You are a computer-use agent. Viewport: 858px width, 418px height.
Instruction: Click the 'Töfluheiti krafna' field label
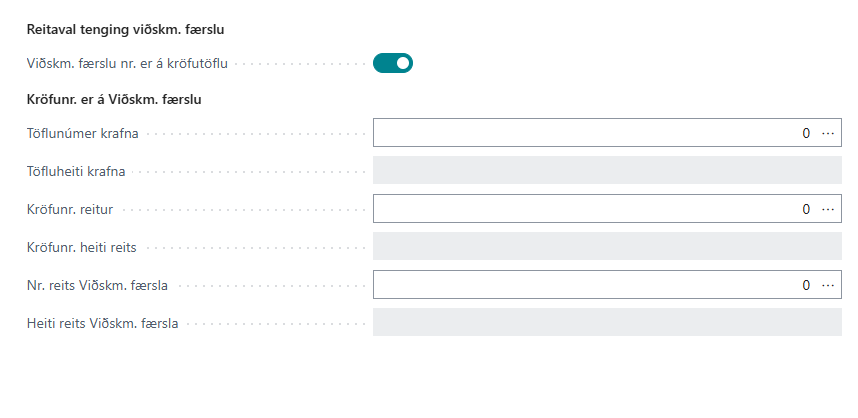click(x=76, y=171)
